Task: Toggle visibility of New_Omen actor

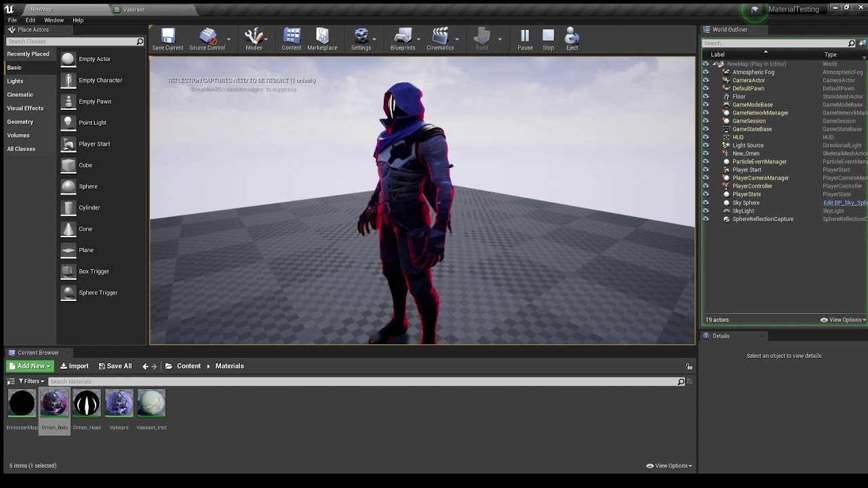Action: (x=706, y=153)
